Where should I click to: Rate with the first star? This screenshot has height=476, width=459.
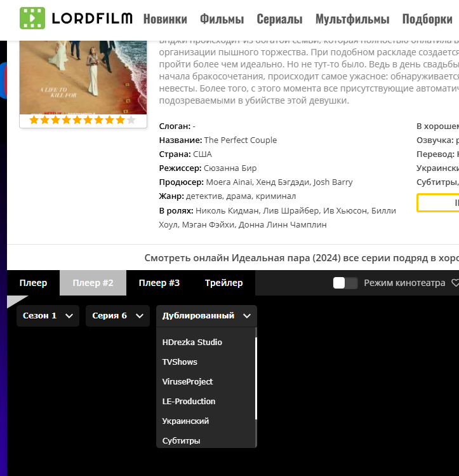34,120
